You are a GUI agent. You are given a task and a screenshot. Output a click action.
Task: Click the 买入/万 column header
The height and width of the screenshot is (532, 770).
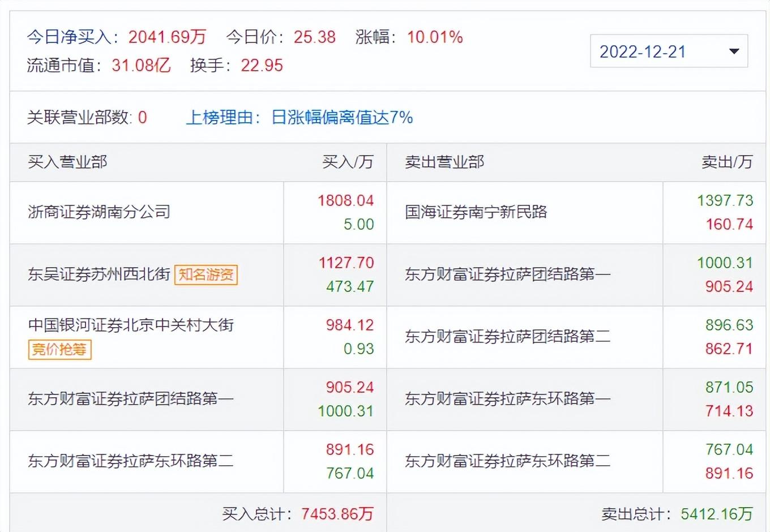click(348, 162)
